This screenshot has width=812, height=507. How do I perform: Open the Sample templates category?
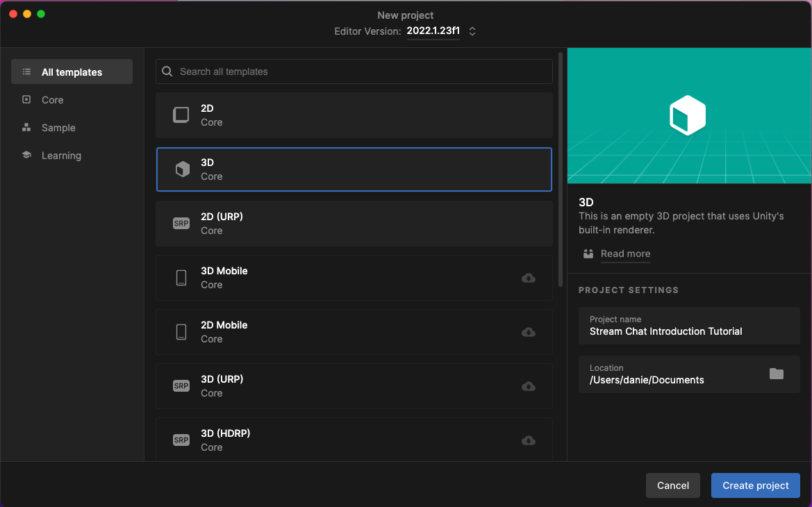58,128
